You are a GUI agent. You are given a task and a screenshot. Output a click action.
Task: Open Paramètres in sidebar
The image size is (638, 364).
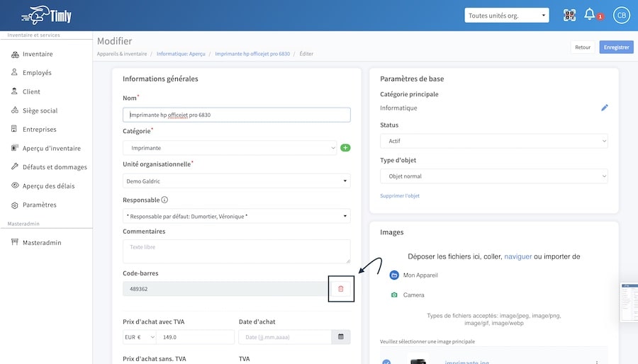[39, 205]
